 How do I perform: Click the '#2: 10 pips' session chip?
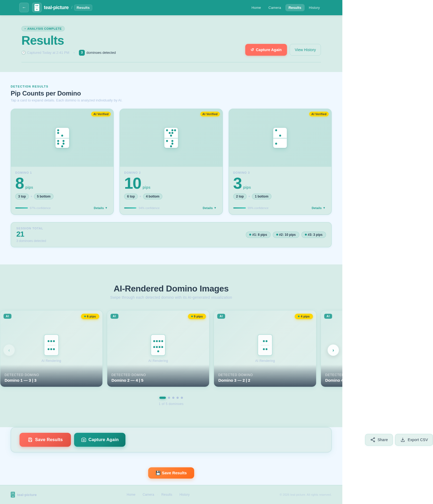pyautogui.click(x=286, y=235)
